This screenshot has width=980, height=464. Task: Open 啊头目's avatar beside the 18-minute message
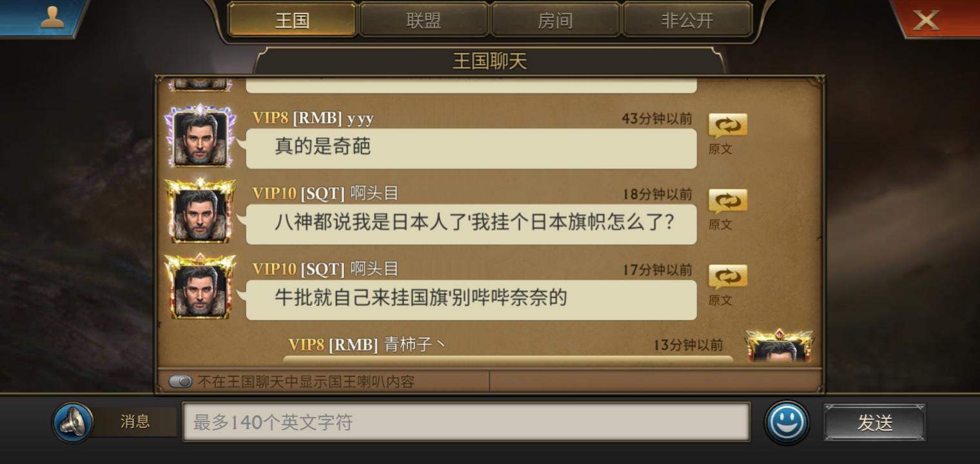pyautogui.click(x=200, y=211)
